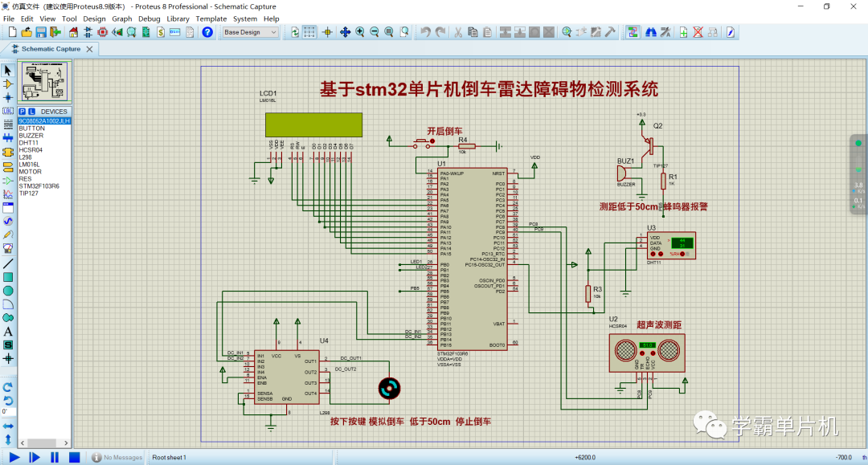Select the 2D line drawing tool

pos(8,263)
